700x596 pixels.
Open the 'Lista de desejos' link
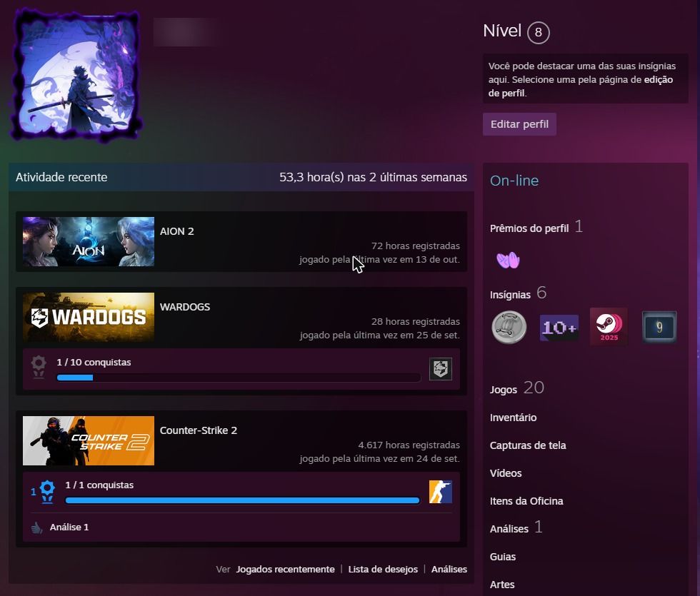pos(383,570)
